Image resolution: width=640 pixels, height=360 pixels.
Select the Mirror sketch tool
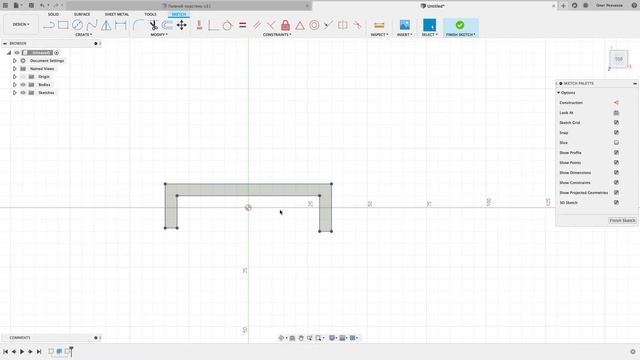coord(106,25)
